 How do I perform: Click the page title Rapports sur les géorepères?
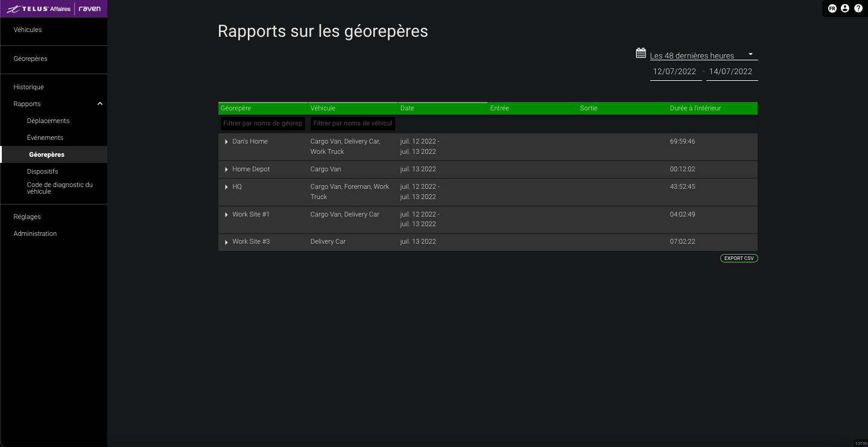[x=323, y=31]
